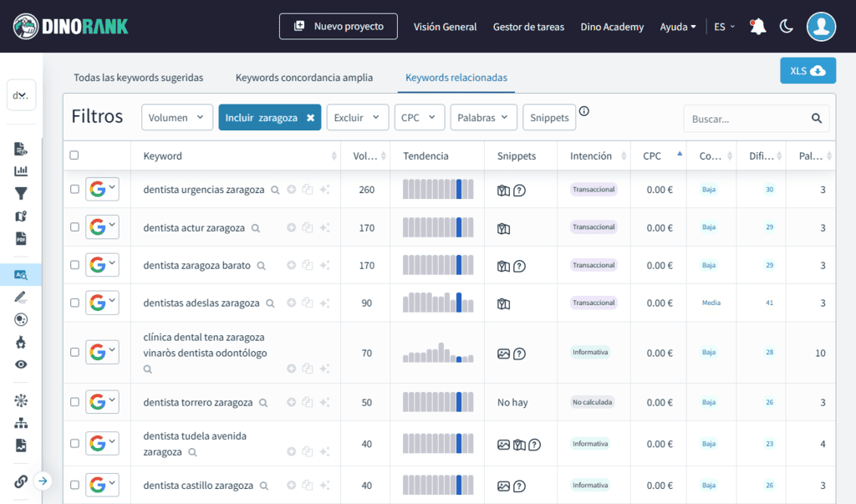Viewport: 856px width, 504px height.
Task: Click the eye visibility tool icon in sidebar
Action: coord(21,364)
